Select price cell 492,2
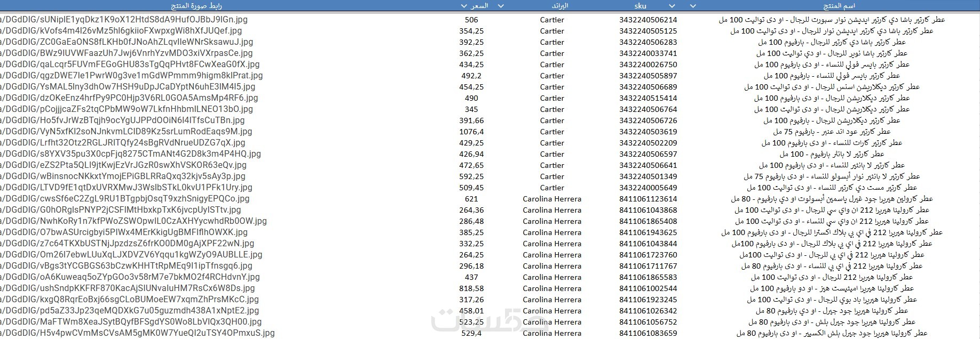The width and height of the screenshot is (980, 339). 471,76
